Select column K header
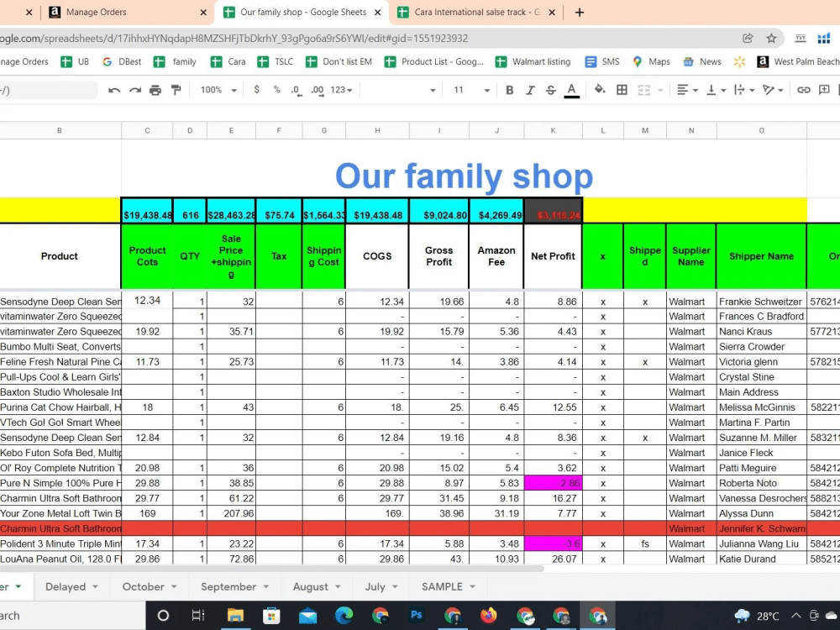The image size is (840, 630). [x=553, y=130]
